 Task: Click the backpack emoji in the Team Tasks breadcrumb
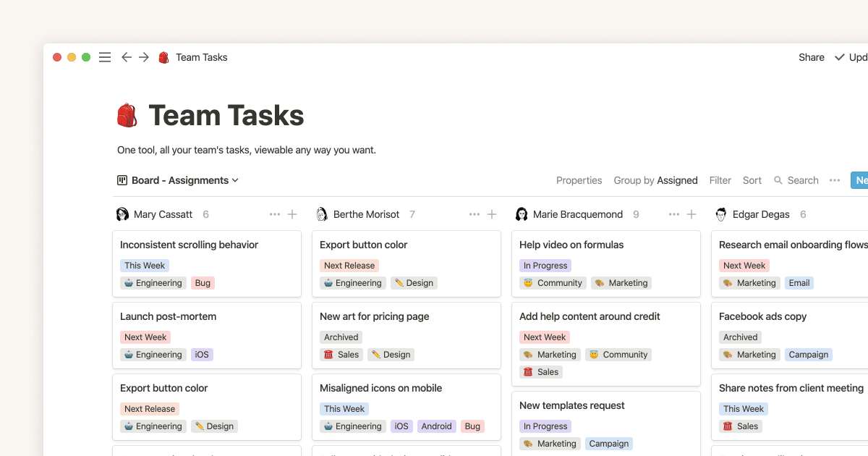(x=163, y=56)
